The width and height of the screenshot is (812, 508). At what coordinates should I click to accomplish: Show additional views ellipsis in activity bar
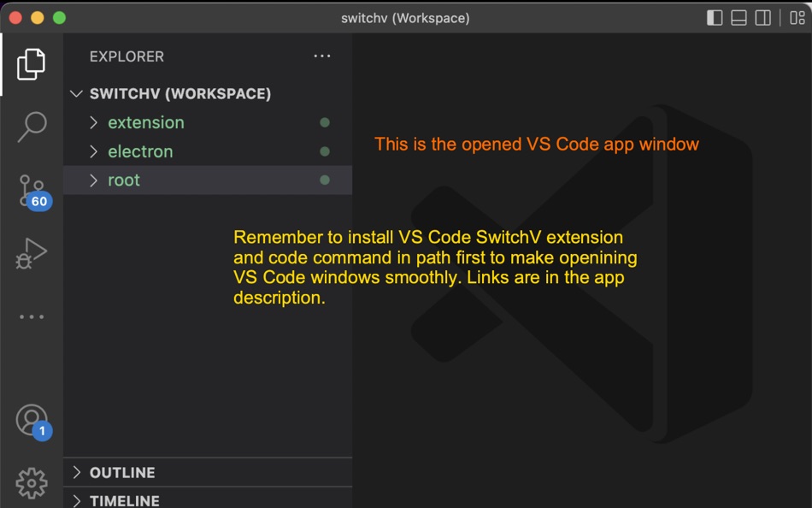[32, 316]
